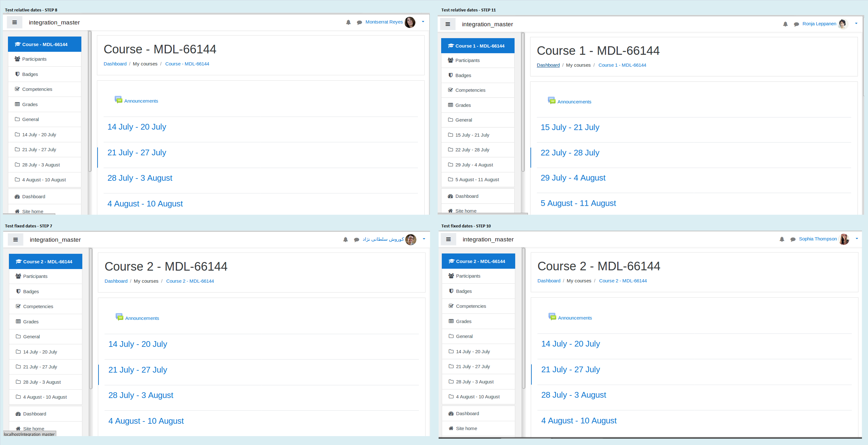Image resolution: width=868 pixels, height=445 pixels.
Task: Open 5 August - 11 August section heading
Action: pyautogui.click(x=578, y=204)
